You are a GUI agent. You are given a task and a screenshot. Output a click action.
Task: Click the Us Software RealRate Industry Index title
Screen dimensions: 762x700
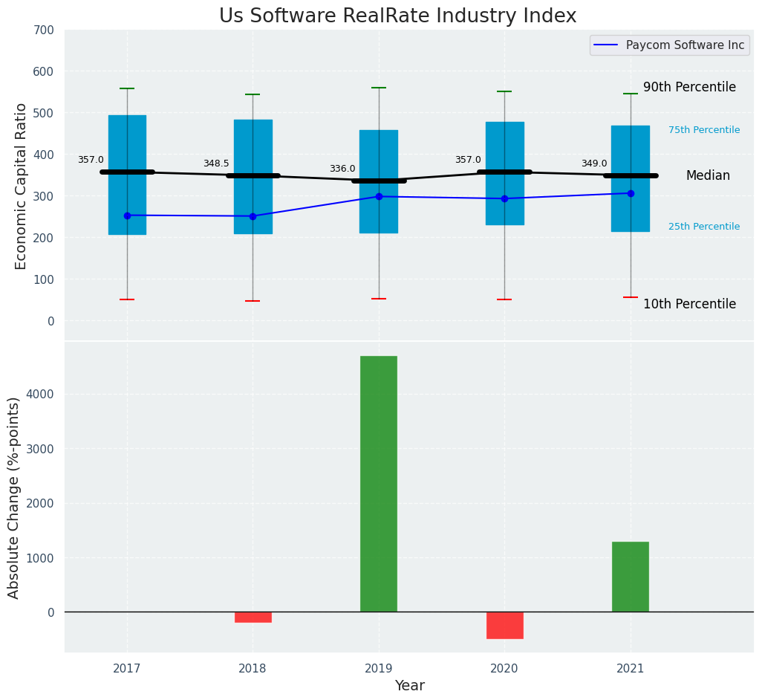point(397,16)
